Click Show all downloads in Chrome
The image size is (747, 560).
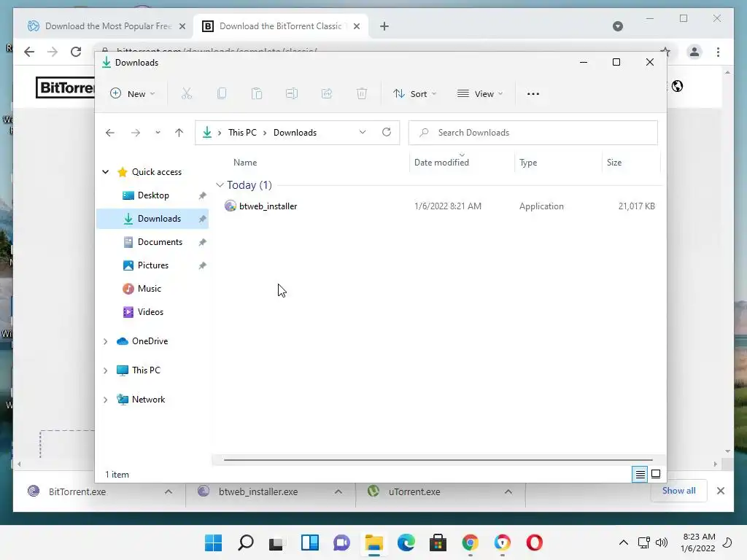click(x=678, y=491)
